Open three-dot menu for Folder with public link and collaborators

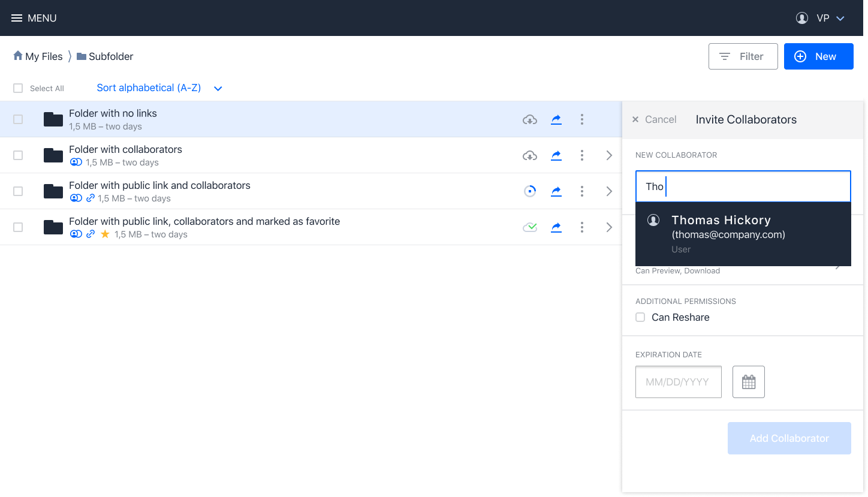[582, 191]
